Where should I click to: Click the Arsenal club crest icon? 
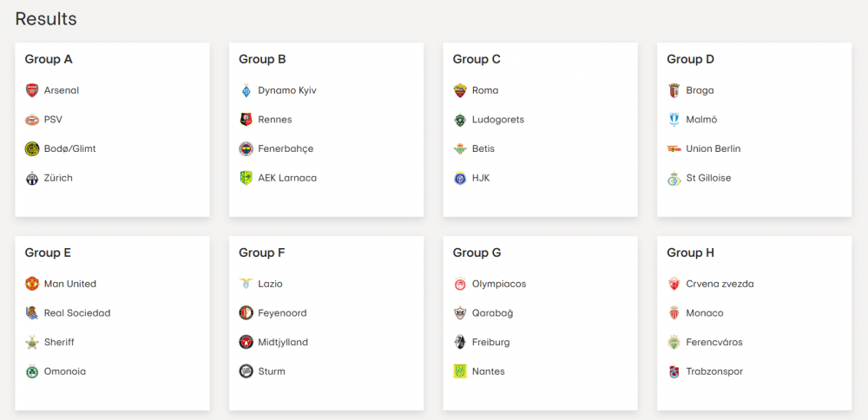[x=32, y=90]
